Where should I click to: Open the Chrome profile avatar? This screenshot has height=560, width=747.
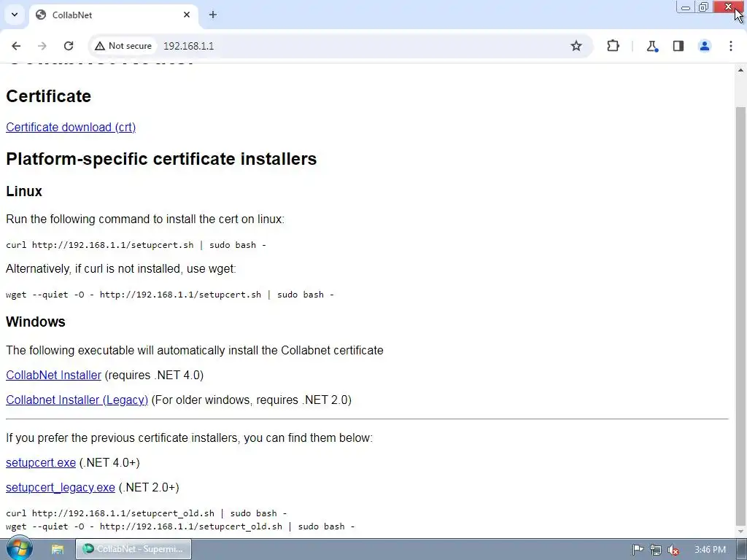[705, 46]
